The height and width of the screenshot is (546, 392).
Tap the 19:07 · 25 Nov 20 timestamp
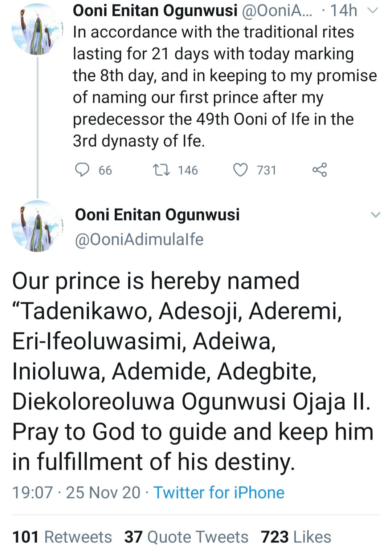(76, 493)
